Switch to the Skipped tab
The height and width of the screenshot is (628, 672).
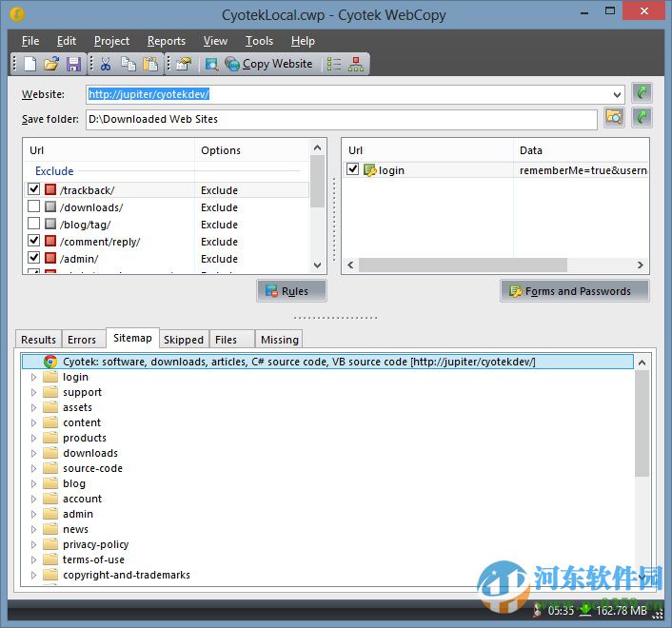[x=183, y=340]
